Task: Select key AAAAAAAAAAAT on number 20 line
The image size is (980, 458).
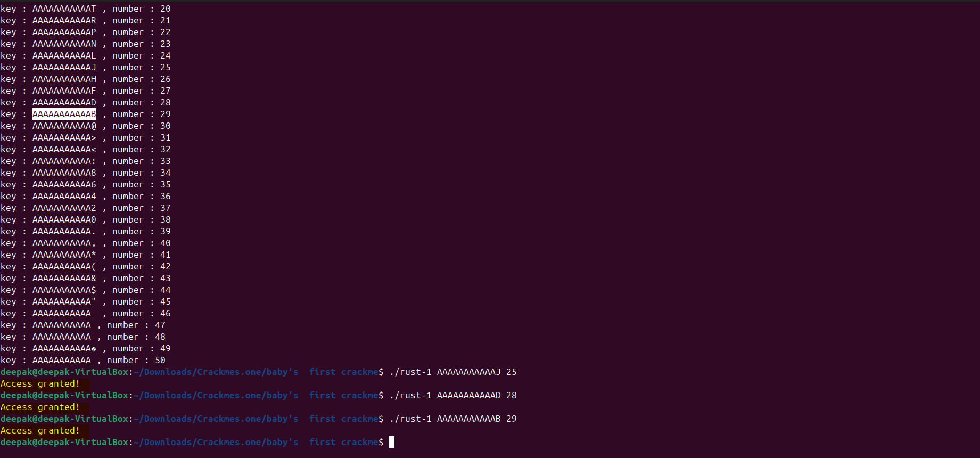Action: (64, 9)
